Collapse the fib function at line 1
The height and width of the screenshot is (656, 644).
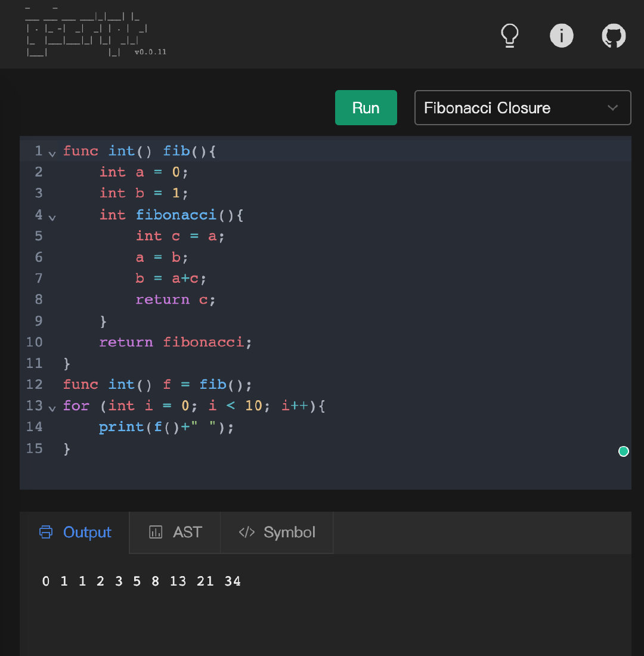(x=52, y=153)
